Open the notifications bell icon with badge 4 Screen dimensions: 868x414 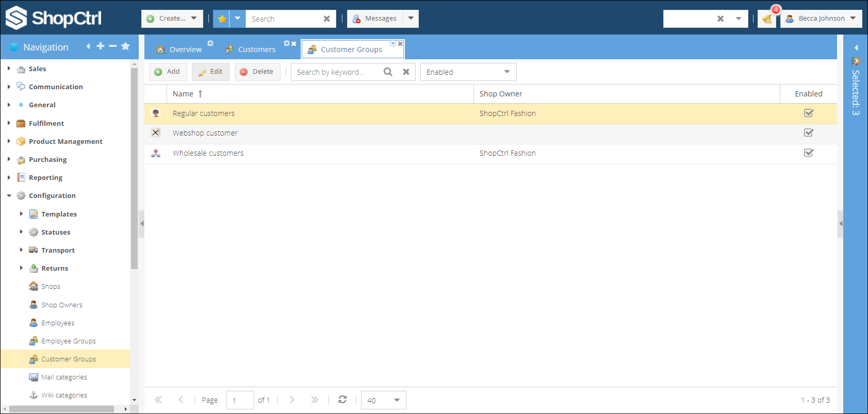tap(767, 19)
